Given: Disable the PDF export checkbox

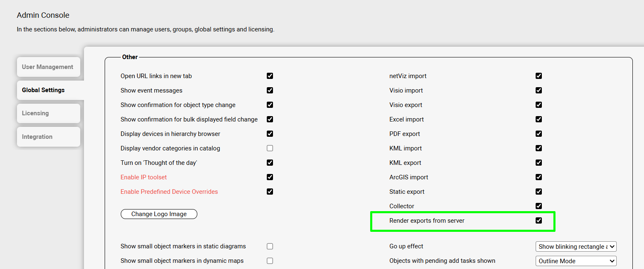Looking at the screenshot, I should coord(539,134).
